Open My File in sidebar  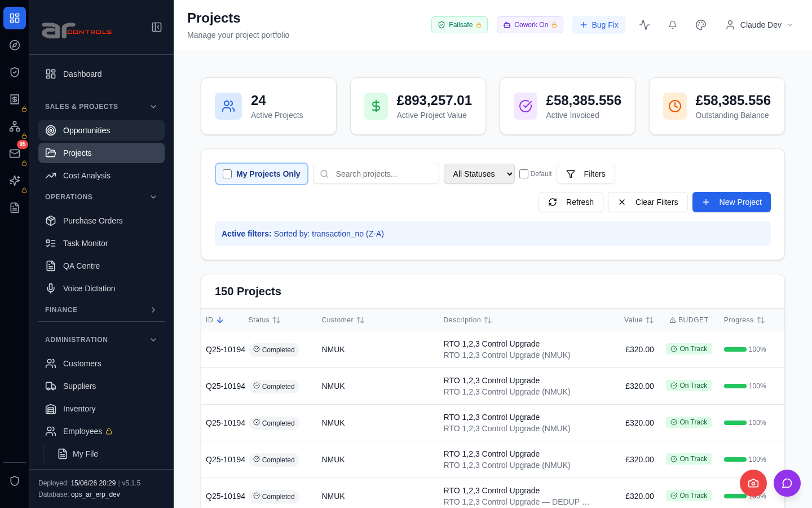[107, 454]
